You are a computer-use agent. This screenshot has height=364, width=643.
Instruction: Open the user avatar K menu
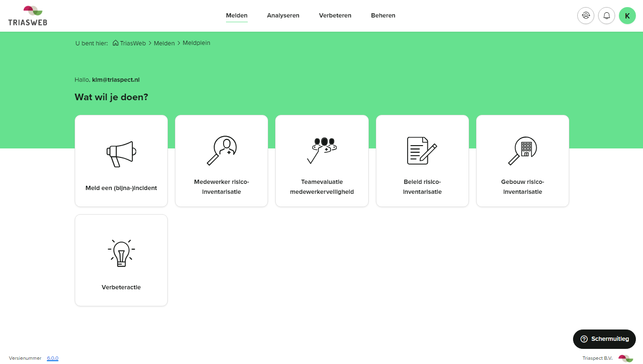[627, 16]
